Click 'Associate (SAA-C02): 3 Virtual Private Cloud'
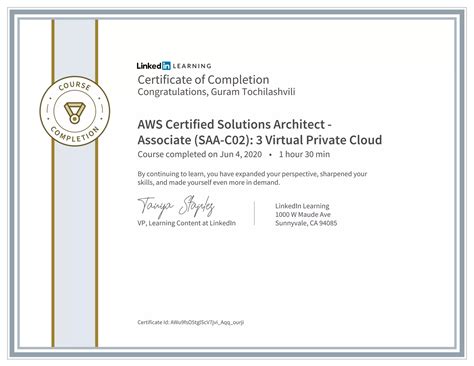The image size is (474, 366). (x=260, y=140)
